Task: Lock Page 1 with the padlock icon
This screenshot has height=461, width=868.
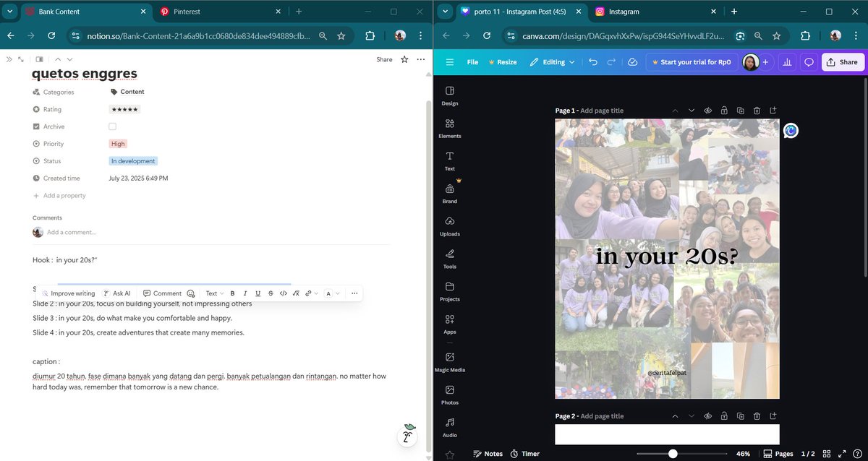Action: tap(724, 111)
